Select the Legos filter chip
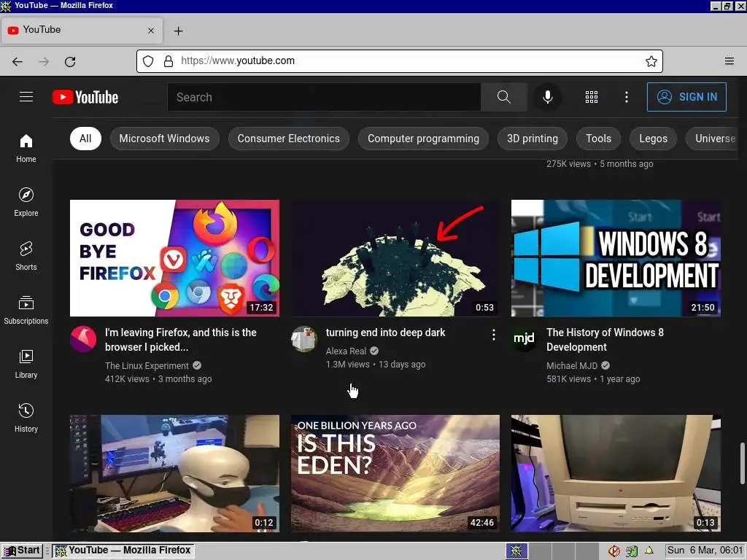This screenshot has height=560, width=747. point(653,139)
